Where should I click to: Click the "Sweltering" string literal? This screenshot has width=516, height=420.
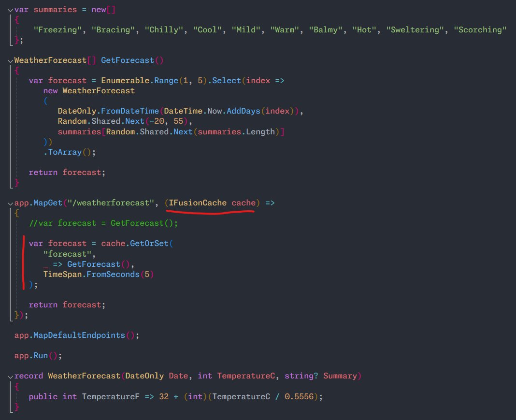coord(415,30)
